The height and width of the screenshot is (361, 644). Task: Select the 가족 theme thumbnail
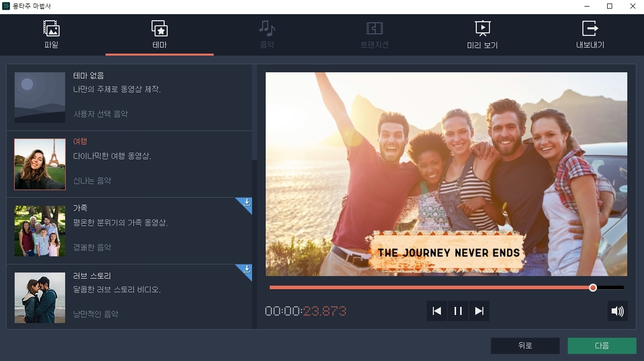40,231
